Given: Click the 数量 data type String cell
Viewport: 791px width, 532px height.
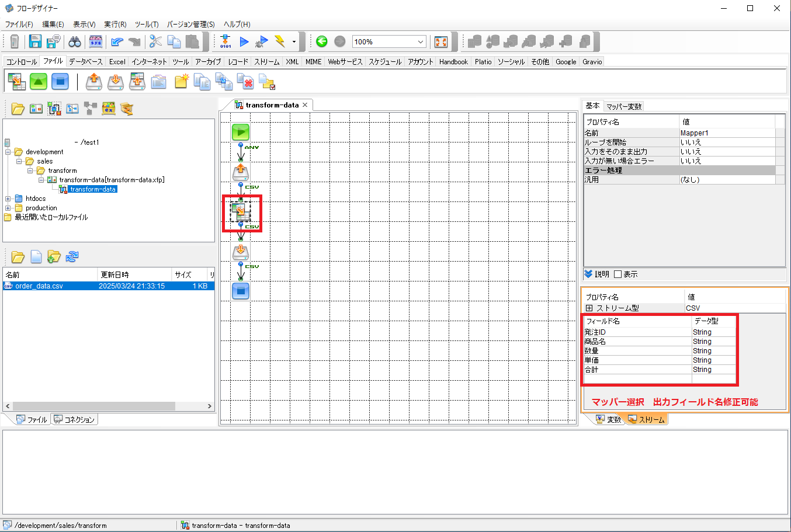Looking at the screenshot, I should [x=713, y=351].
